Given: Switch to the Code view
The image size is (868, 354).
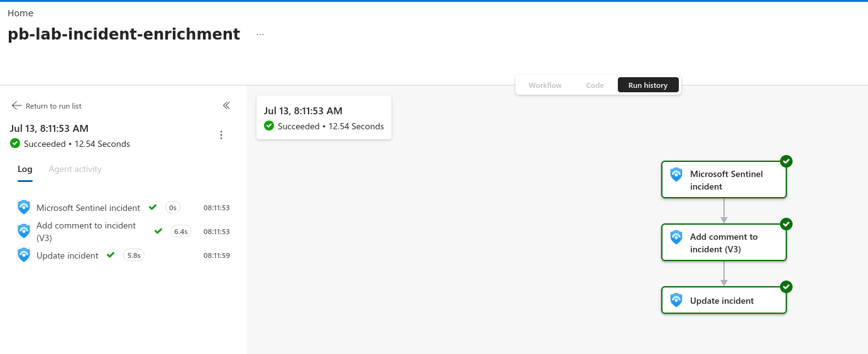Looking at the screenshot, I should [595, 85].
